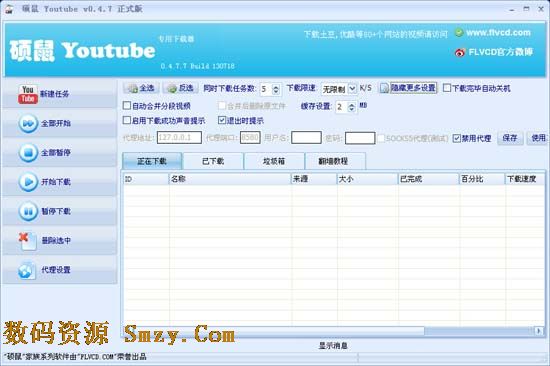The height and width of the screenshot is (366, 550).
Task: Increase simultaneous download tasks count
Action: tap(276, 86)
